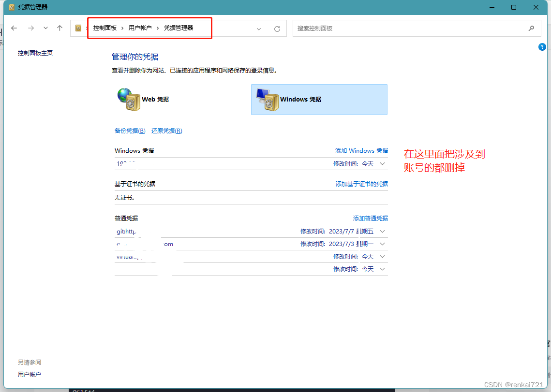Image resolution: width=551 pixels, height=392 pixels.
Task: Open the address bar history dropdown
Action: click(258, 28)
